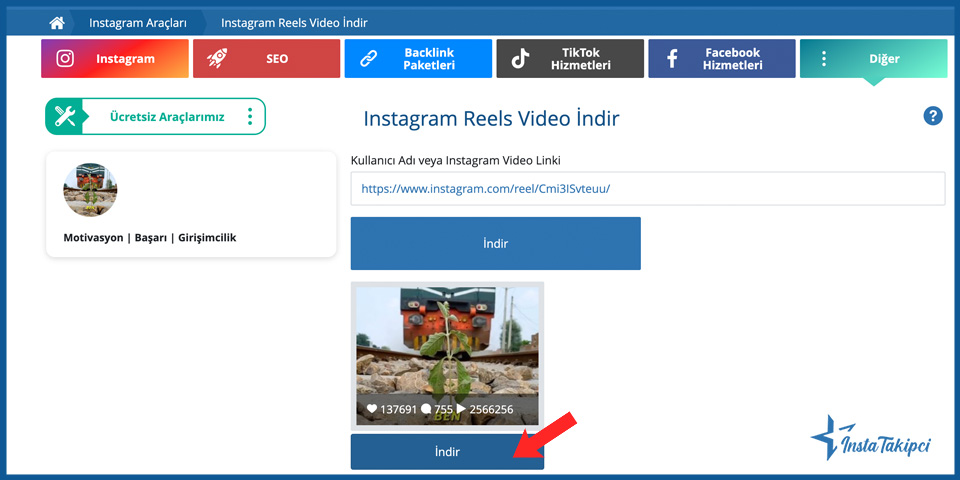The image size is (960, 480).
Task: Click the SEO rocket icon
Action: click(217, 59)
